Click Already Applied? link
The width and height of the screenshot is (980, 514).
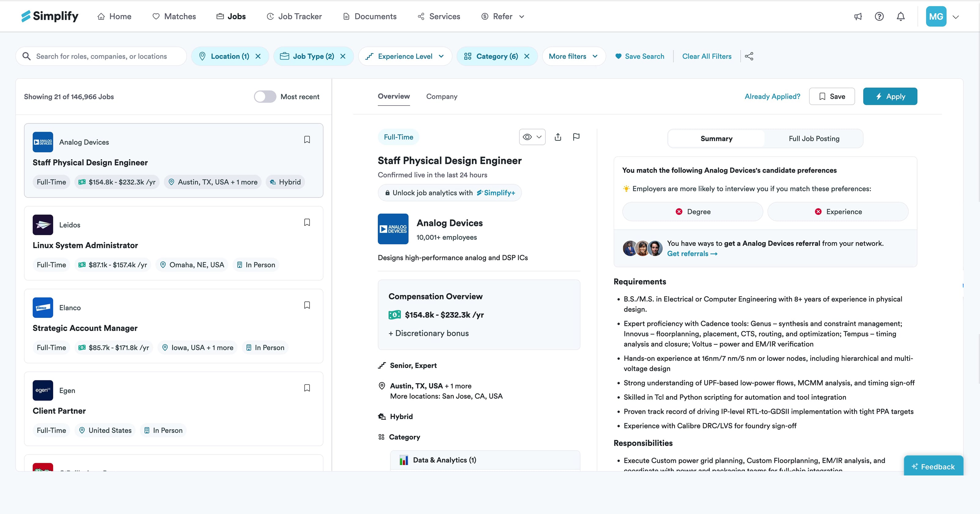[772, 96]
